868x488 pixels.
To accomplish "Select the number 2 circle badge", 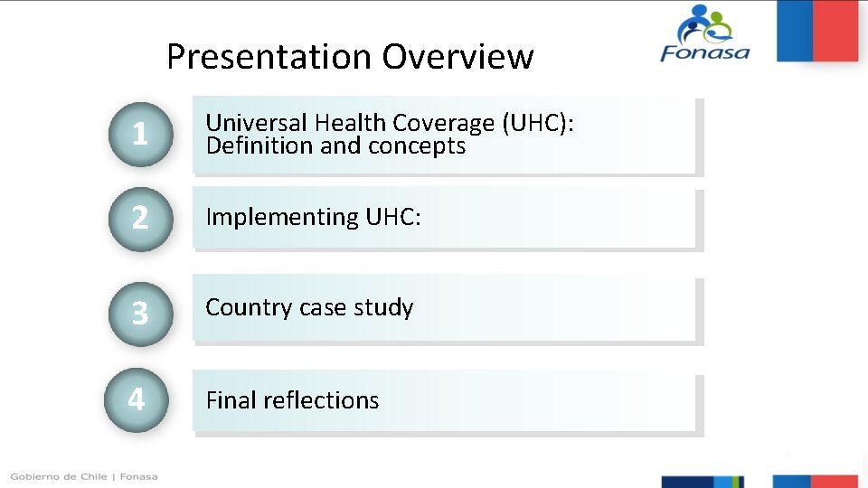I will click(139, 218).
